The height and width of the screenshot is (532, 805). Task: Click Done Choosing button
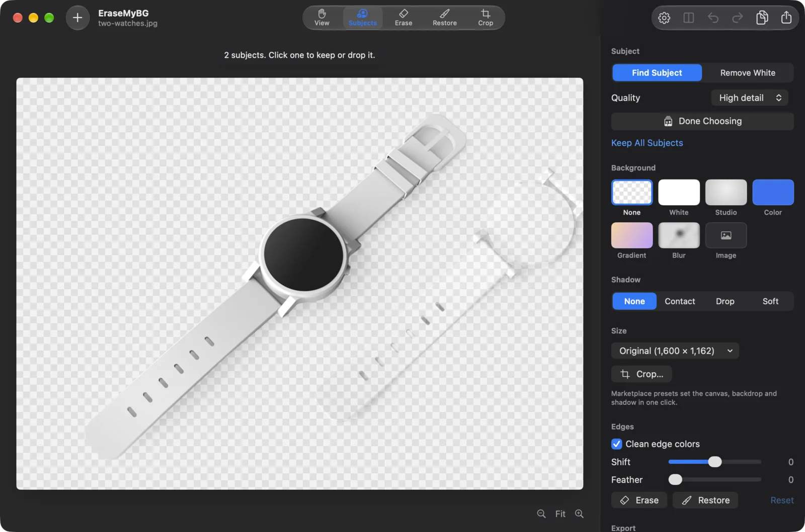[x=702, y=121]
